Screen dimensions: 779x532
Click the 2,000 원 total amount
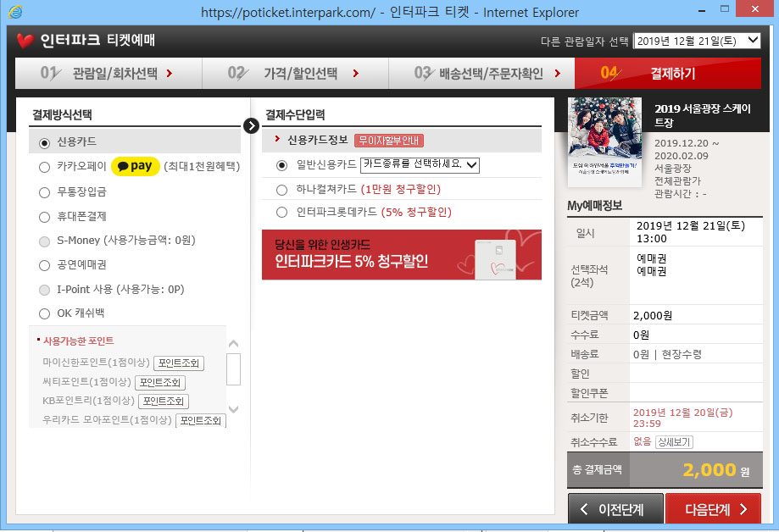[716, 470]
